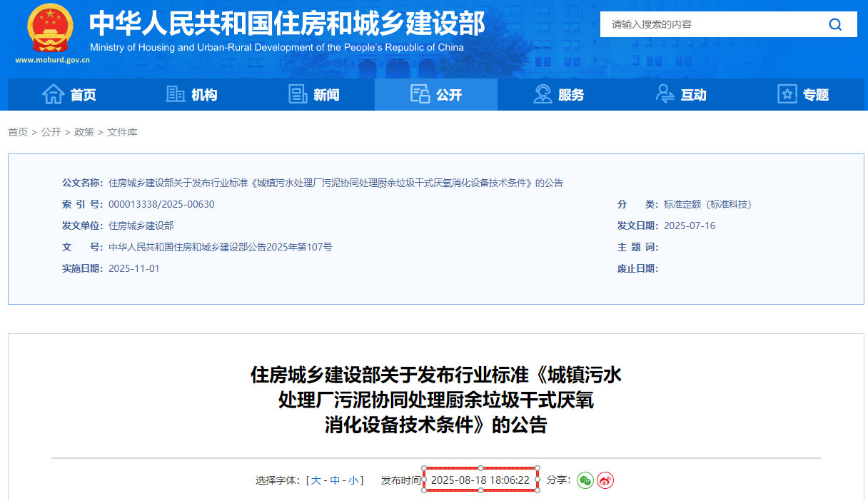Share the page via Weibo icon
Viewport: 868px width, 501px height.
605,480
